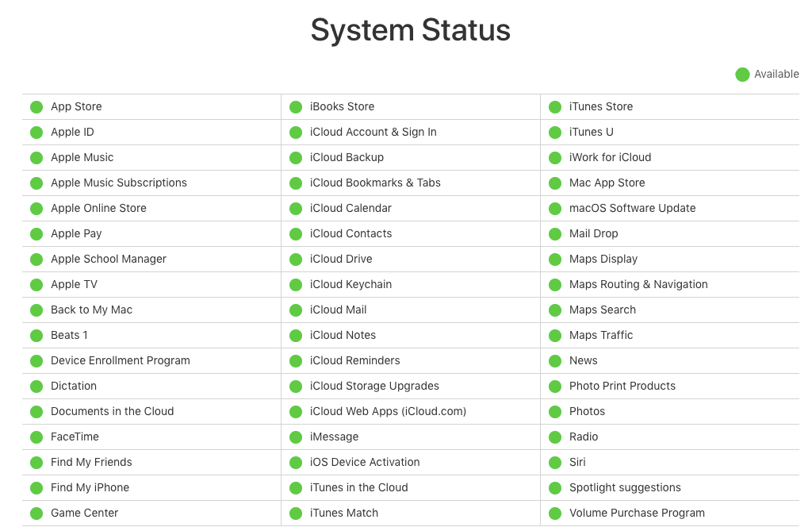Select the Device Enrollment Program row text
812x527 pixels.
click(121, 360)
